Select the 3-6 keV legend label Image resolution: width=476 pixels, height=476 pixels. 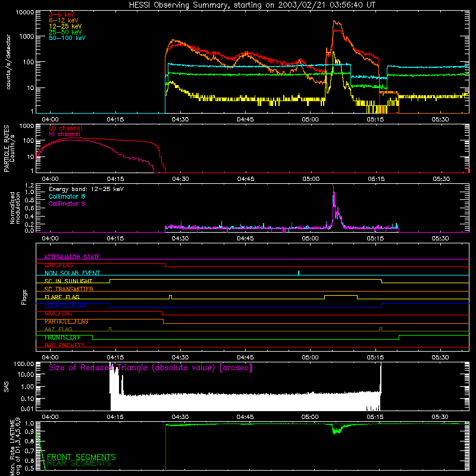[62, 14]
